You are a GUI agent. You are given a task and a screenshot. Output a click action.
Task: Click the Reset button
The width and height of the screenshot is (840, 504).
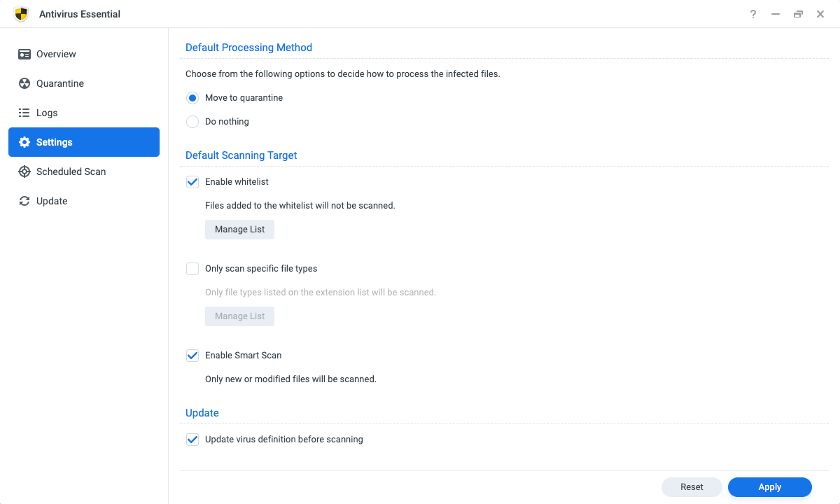click(692, 487)
